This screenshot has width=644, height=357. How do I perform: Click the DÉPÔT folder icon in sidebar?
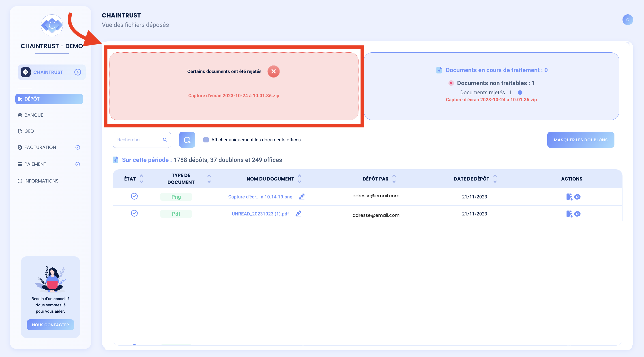click(x=20, y=99)
